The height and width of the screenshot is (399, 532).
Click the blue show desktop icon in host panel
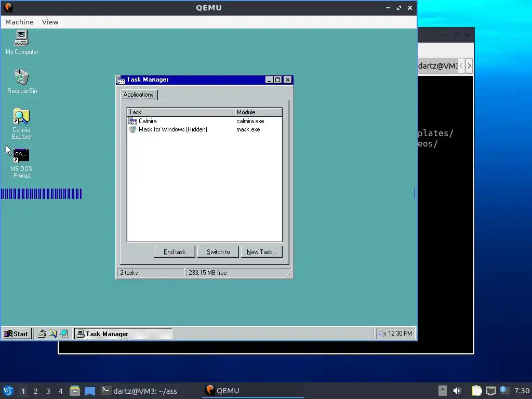[x=90, y=391]
